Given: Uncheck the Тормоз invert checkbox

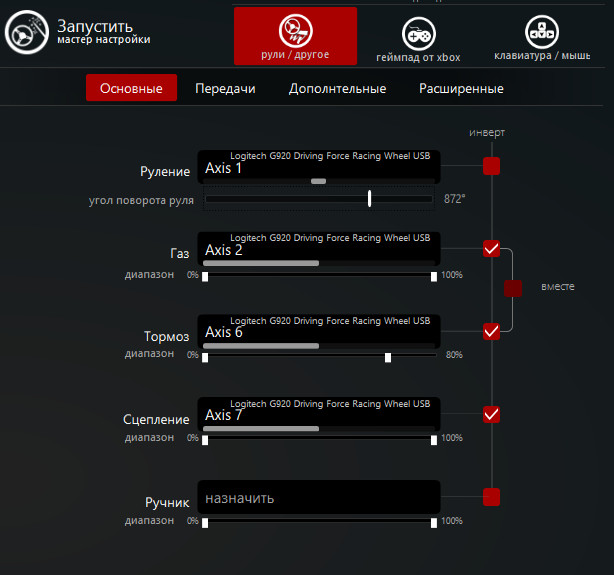Looking at the screenshot, I should (491, 331).
